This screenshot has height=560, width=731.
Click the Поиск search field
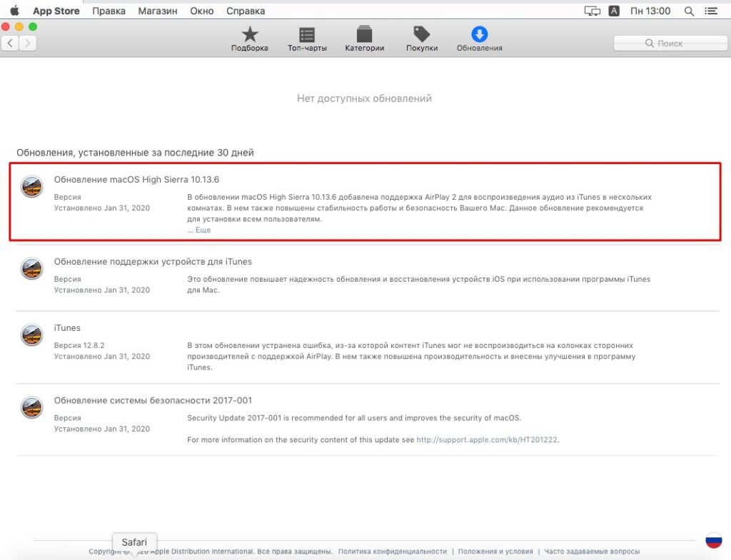[x=670, y=43]
